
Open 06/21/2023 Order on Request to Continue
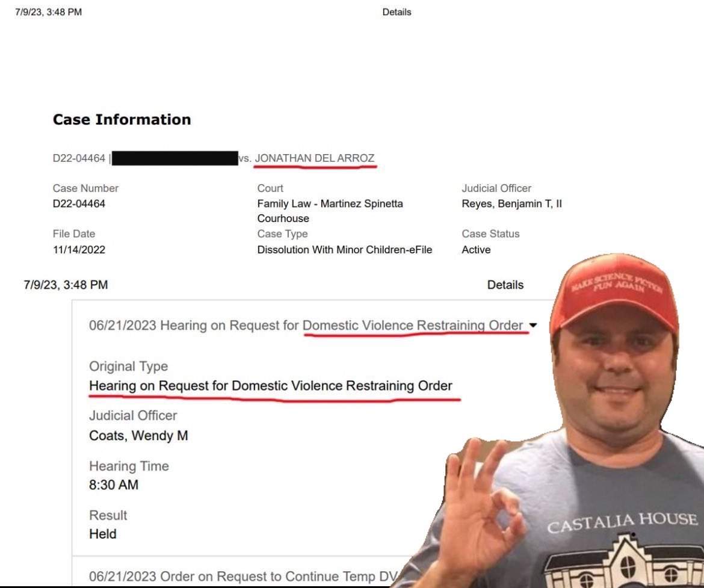click(243, 576)
